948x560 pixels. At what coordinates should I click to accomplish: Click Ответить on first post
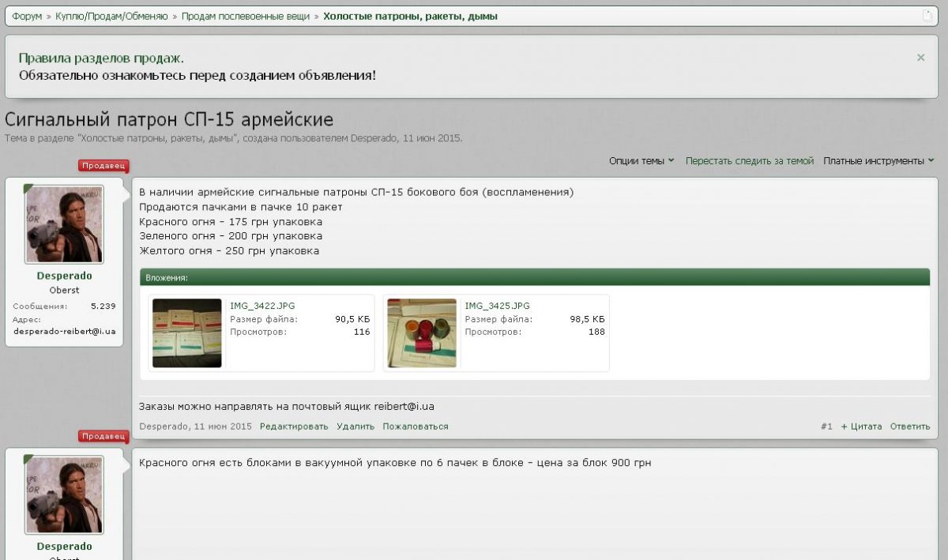(x=910, y=427)
